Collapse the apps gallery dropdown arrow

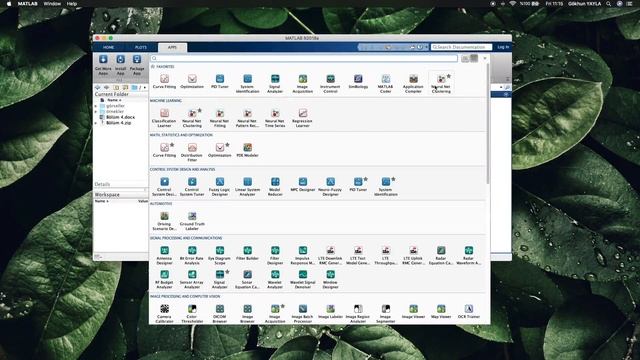point(485,58)
